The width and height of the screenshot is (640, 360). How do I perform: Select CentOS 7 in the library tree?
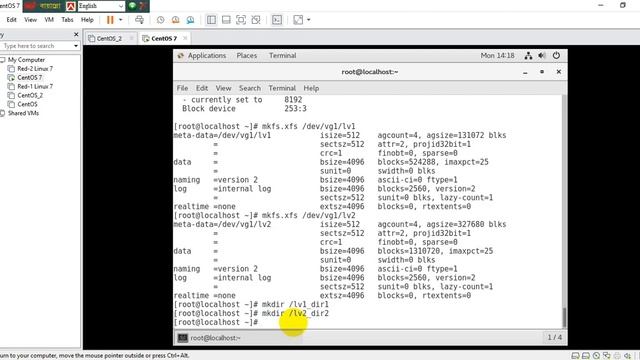click(x=29, y=78)
